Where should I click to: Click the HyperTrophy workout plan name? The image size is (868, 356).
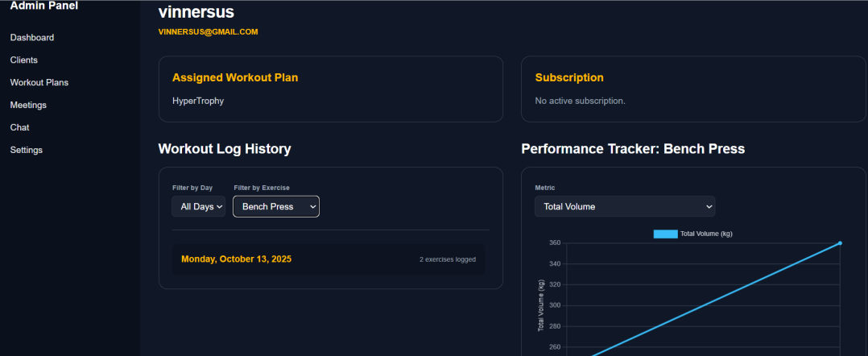pyautogui.click(x=198, y=101)
